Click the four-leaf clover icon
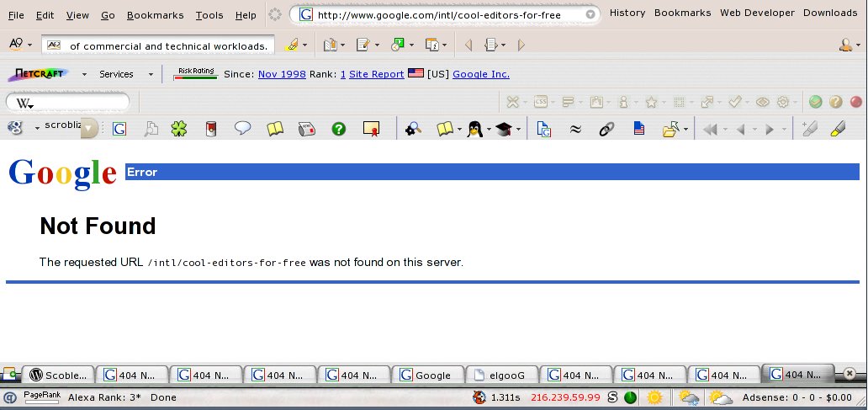 (179, 129)
